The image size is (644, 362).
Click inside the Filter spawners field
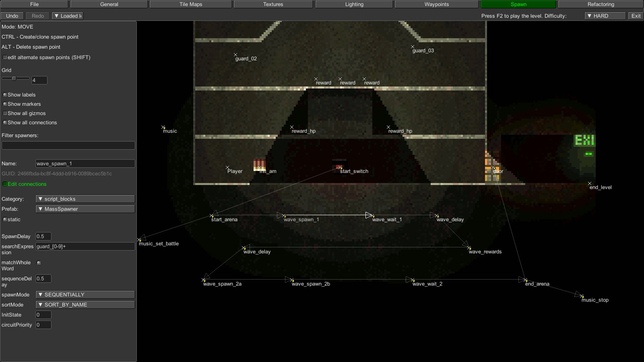tap(68, 145)
